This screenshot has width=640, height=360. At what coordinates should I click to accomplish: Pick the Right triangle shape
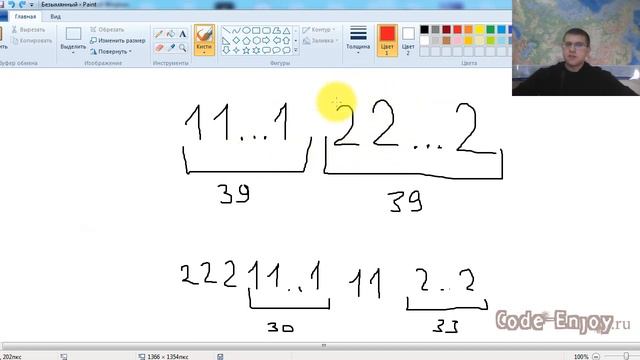click(226, 40)
